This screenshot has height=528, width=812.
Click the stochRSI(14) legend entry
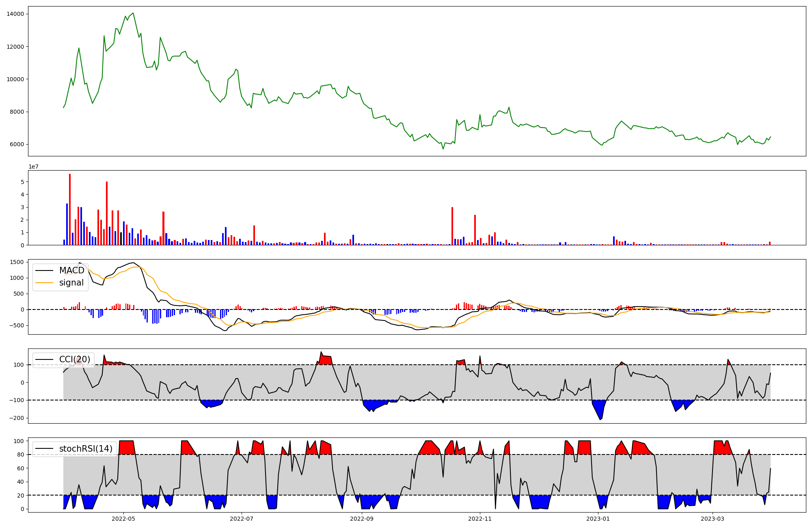pos(86,449)
